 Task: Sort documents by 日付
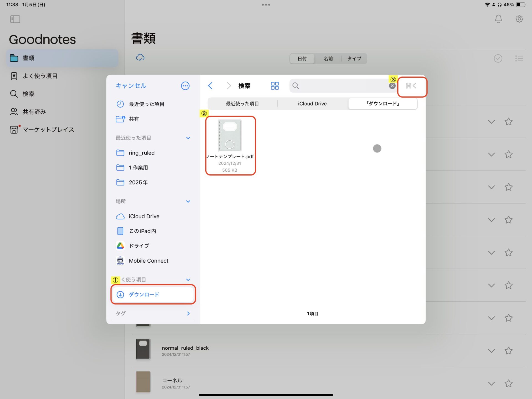(x=302, y=59)
